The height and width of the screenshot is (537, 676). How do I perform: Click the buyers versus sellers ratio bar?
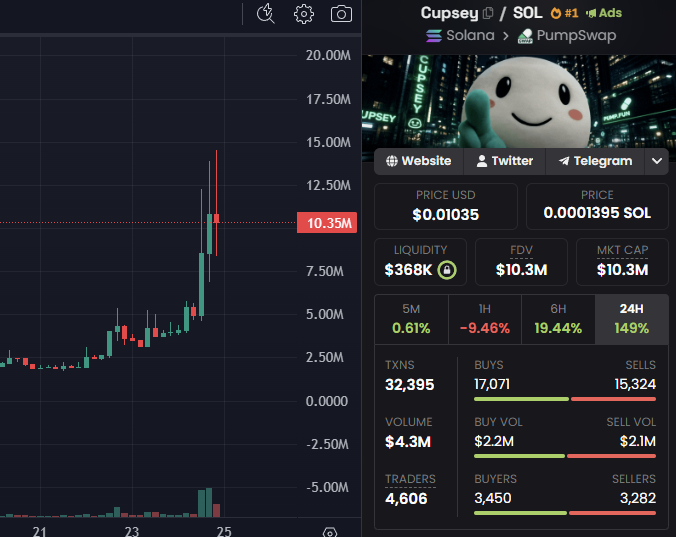tap(565, 513)
